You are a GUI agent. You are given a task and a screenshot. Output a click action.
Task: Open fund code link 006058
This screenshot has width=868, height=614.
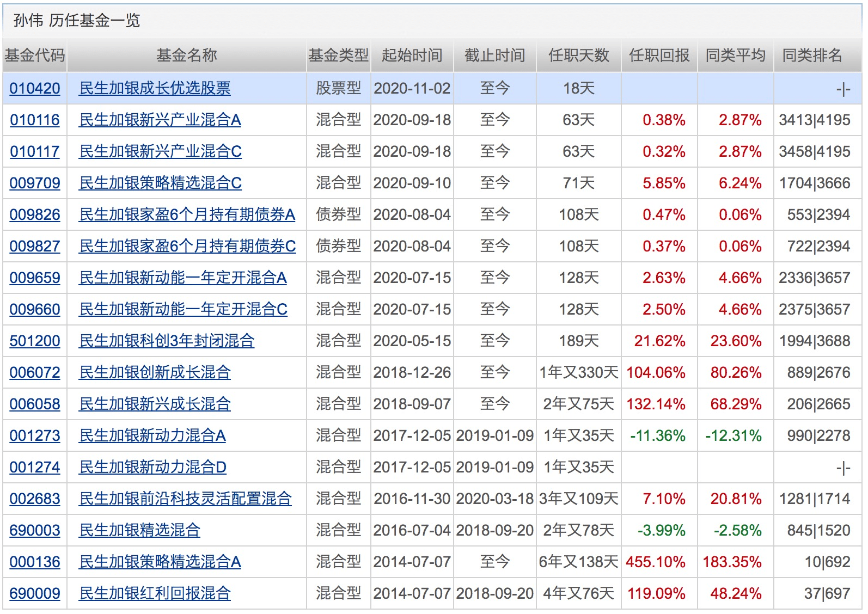pos(35,404)
